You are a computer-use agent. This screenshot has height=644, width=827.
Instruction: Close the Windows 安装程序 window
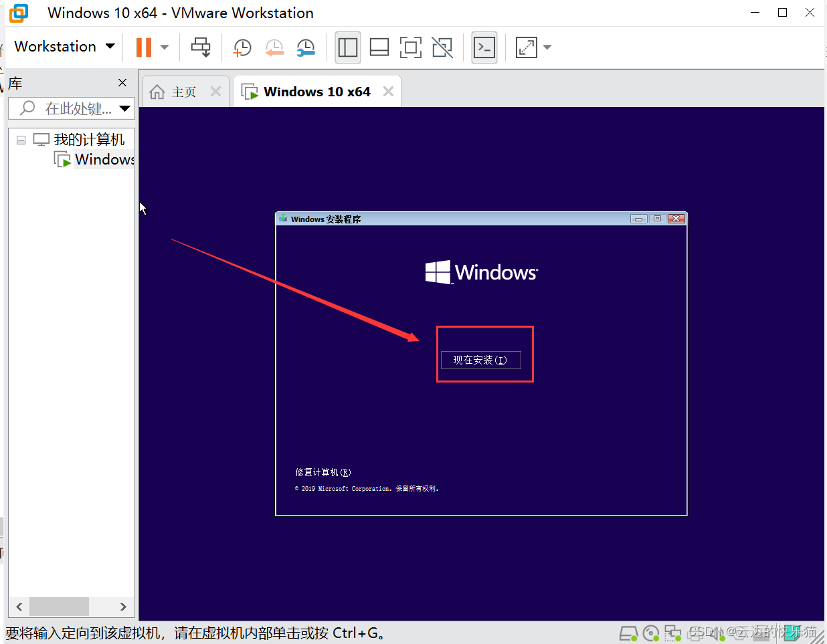point(676,219)
